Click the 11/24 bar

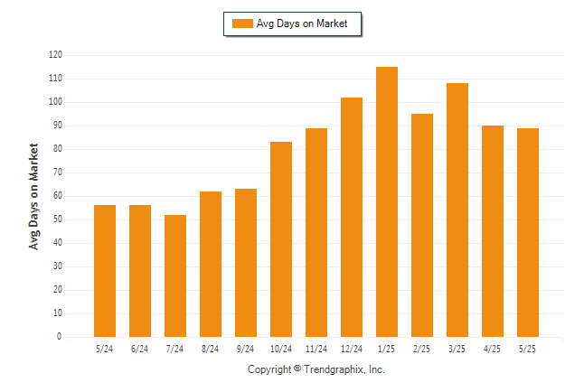click(316, 233)
